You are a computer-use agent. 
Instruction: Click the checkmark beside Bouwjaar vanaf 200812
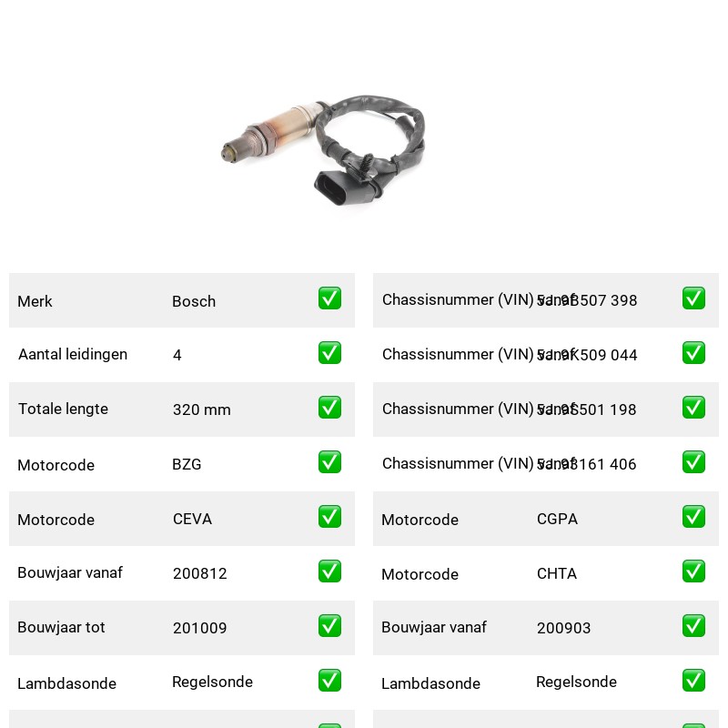point(329,571)
